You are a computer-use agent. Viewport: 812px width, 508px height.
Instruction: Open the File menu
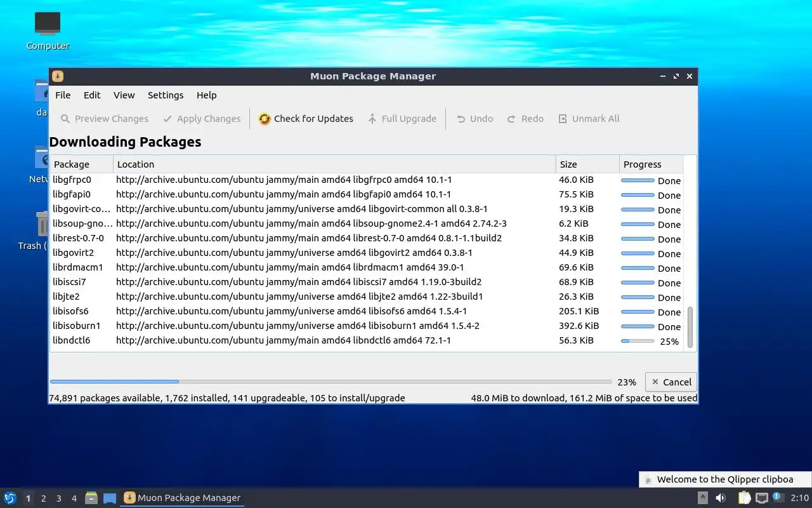coord(63,95)
